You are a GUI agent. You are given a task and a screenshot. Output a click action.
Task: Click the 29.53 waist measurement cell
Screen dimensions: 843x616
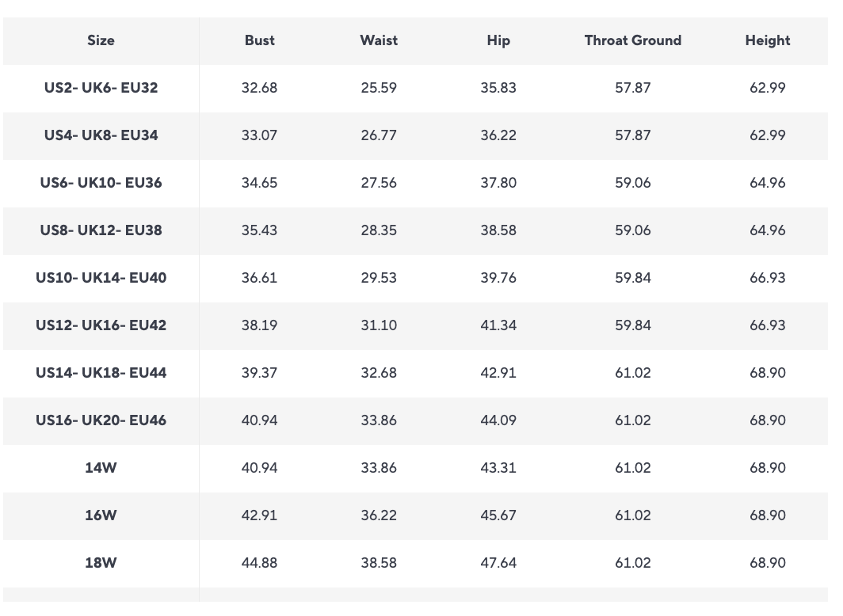pos(379,278)
